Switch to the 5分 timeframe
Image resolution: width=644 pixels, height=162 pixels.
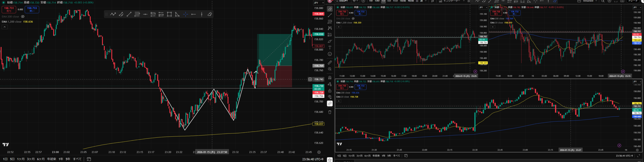tap(389, 1)
